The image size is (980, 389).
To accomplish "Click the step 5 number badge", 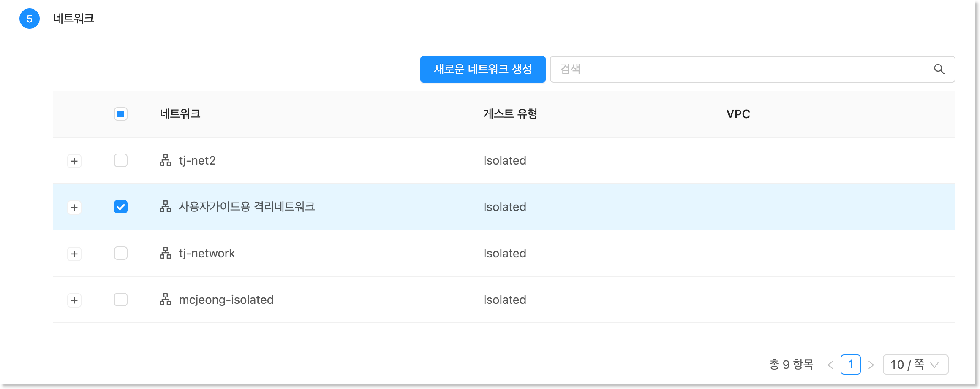I will click(30, 19).
